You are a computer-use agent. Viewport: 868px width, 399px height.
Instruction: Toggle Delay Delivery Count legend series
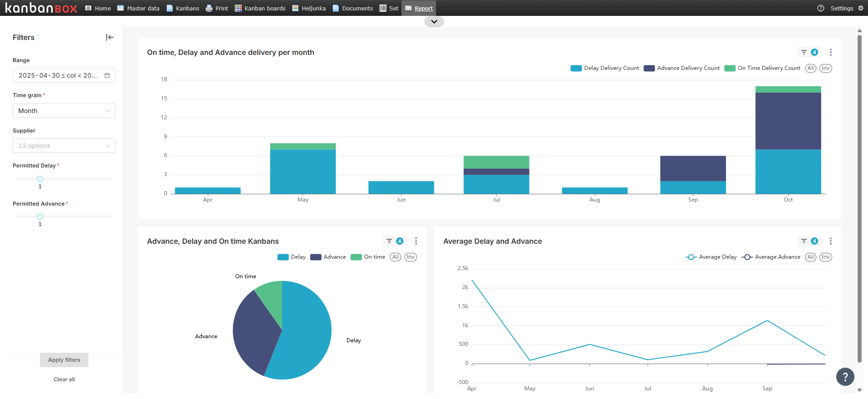coord(605,68)
